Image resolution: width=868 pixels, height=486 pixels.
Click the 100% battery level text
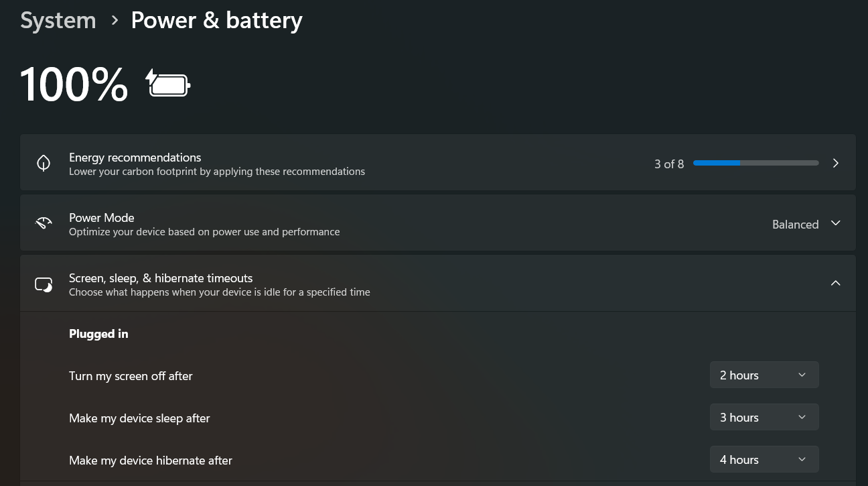pos(74,84)
